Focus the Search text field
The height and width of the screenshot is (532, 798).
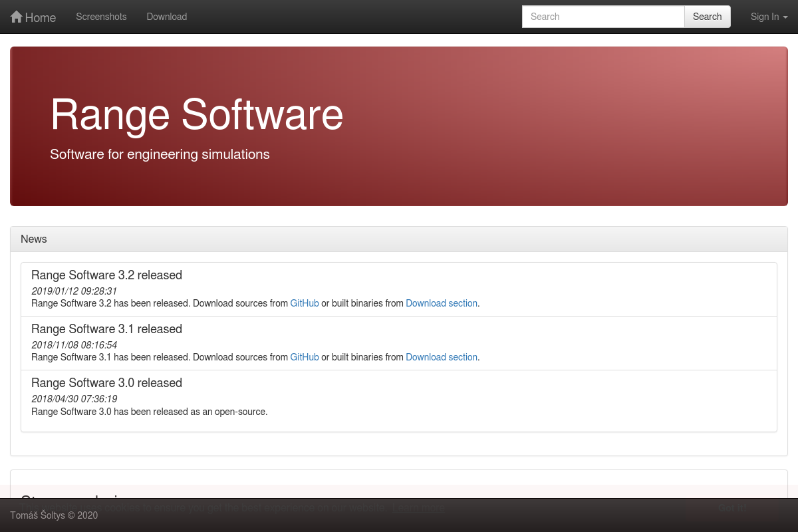click(x=602, y=17)
